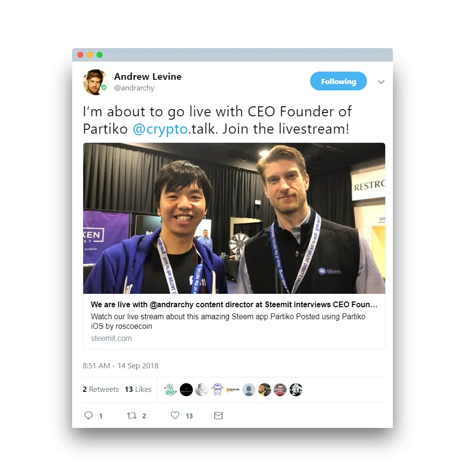The image size is (465, 476).
Task: Toggle the Following button
Action: (x=339, y=81)
